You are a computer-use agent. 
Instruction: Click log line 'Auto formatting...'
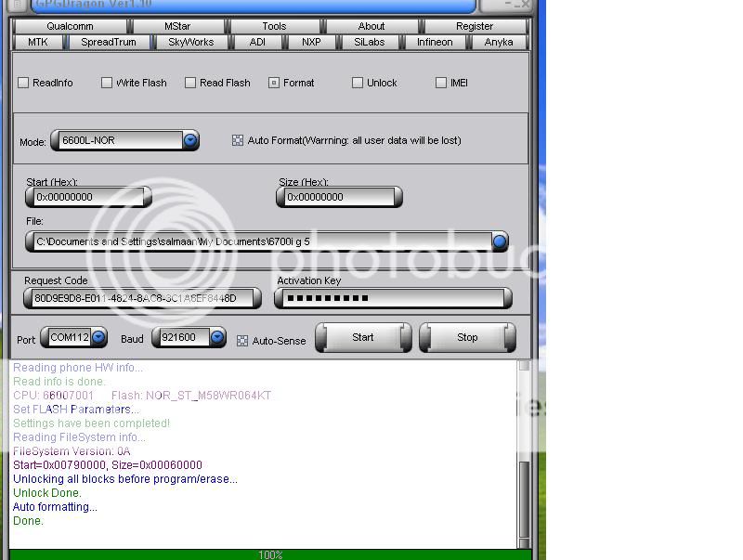pos(55,507)
